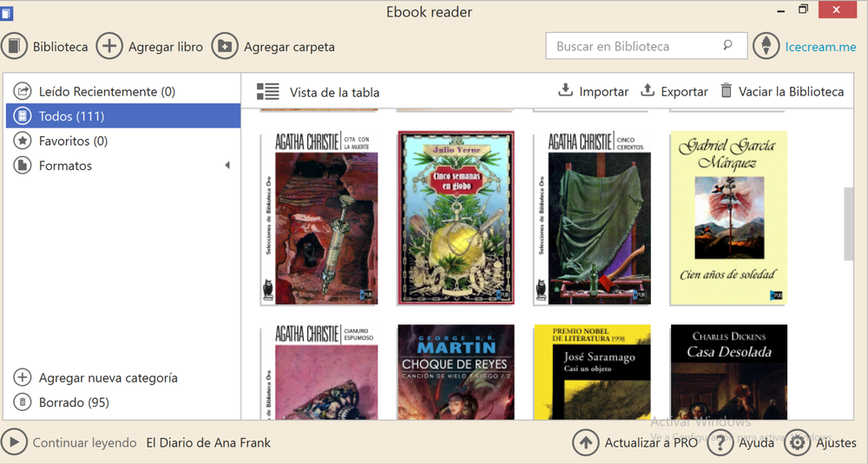Image resolution: width=868 pixels, height=464 pixels.
Task: Click the Importar download icon
Action: 565,90
